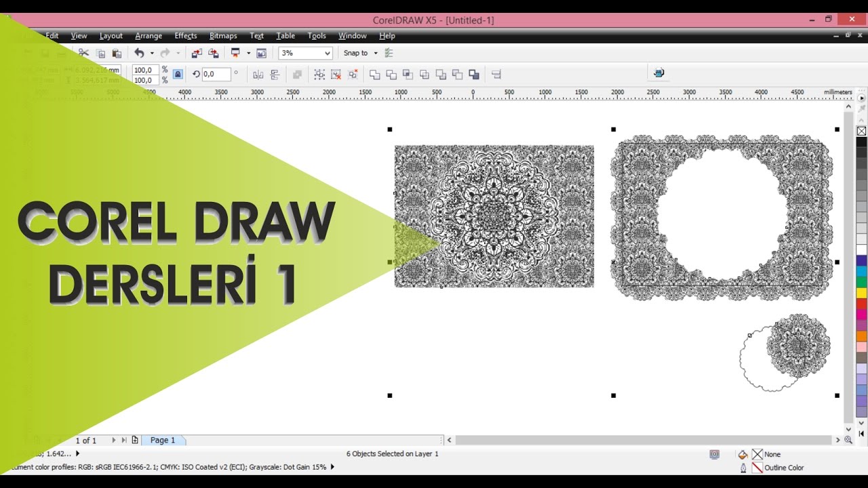Group the selected objects
The image size is (868, 488).
click(x=319, y=75)
